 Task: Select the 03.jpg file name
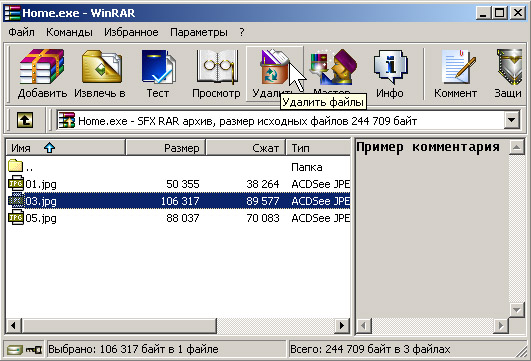point(41,201)
